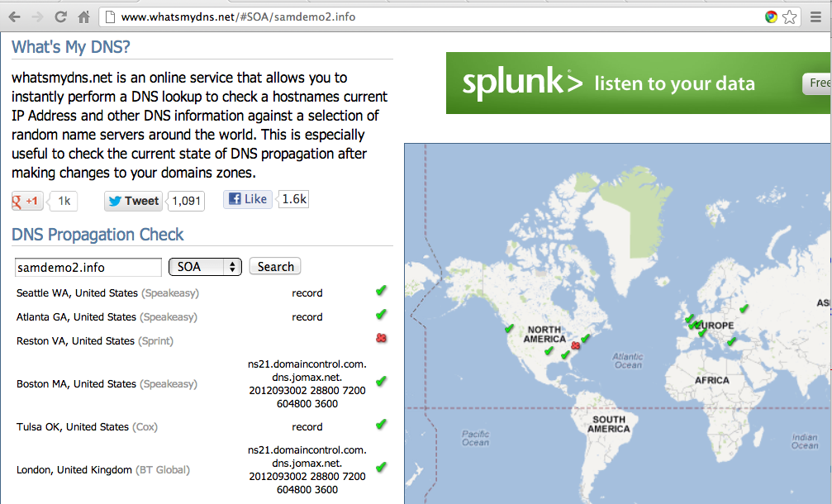The width and height of the screenshot is (832, 504).
Task: Click the Facebook Like button
Action: pyautogui.click(x=248, y=199)
